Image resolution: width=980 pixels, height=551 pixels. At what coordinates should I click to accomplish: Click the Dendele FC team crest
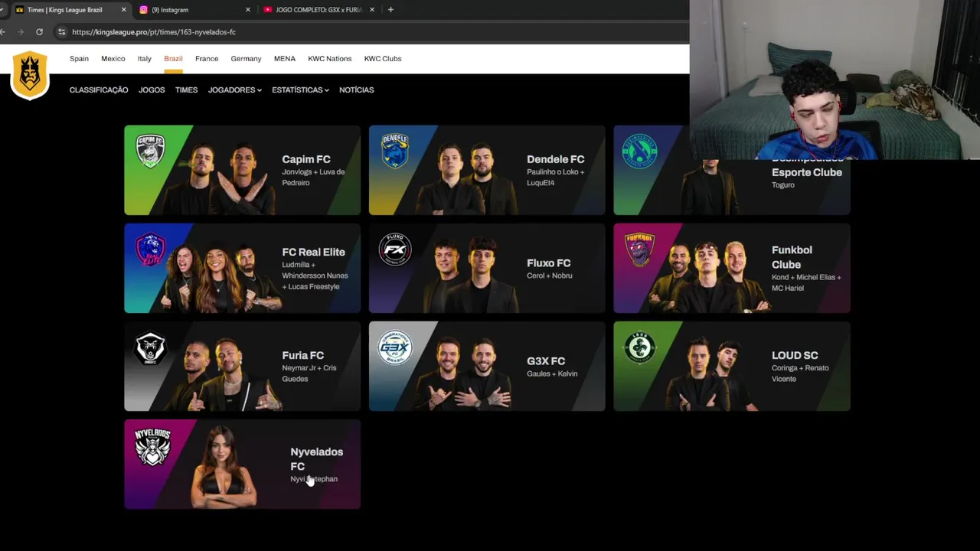point(395,150)
